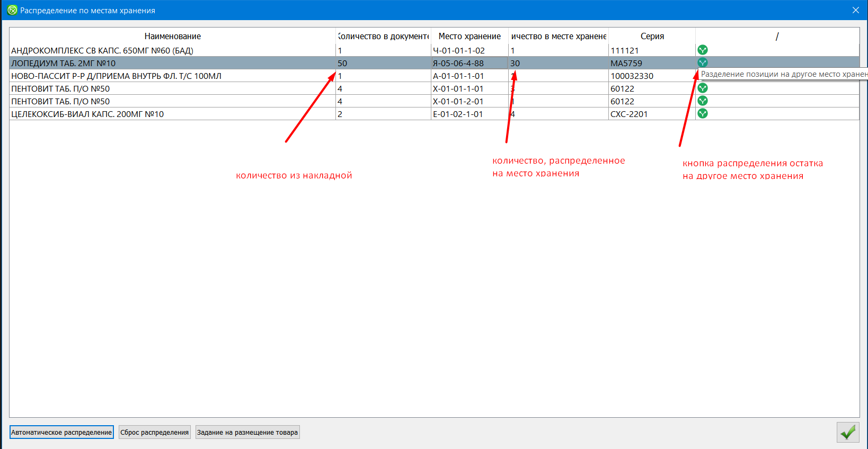Click split icon in ЦЕЛЕКОКСИБ-ВИАЛ row
This screenshot has height=449, width=868.
coord(702,114)
